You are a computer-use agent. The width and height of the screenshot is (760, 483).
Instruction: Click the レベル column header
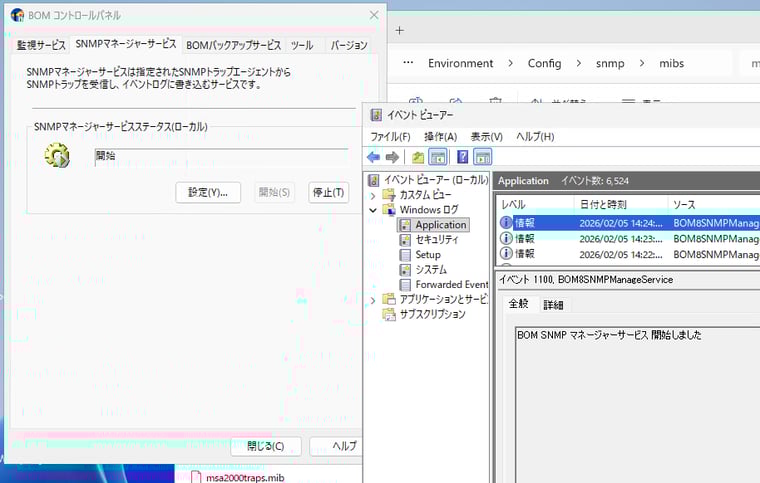point(535,204)
